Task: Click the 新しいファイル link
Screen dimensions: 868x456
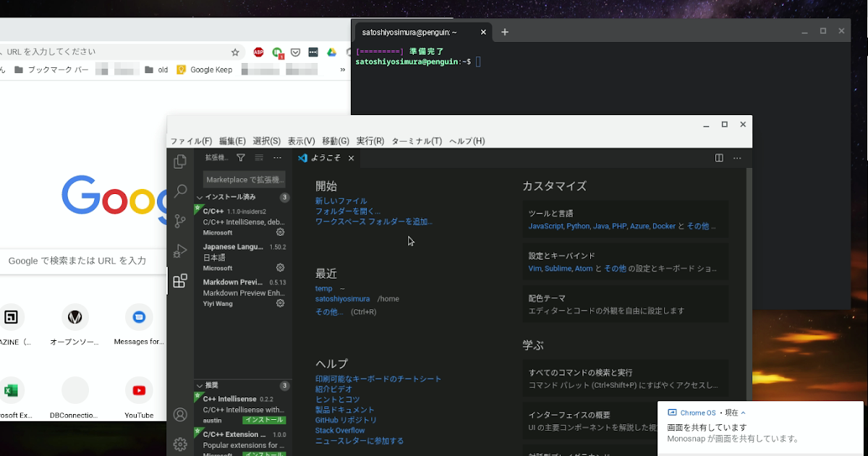Action: (341, 201)
